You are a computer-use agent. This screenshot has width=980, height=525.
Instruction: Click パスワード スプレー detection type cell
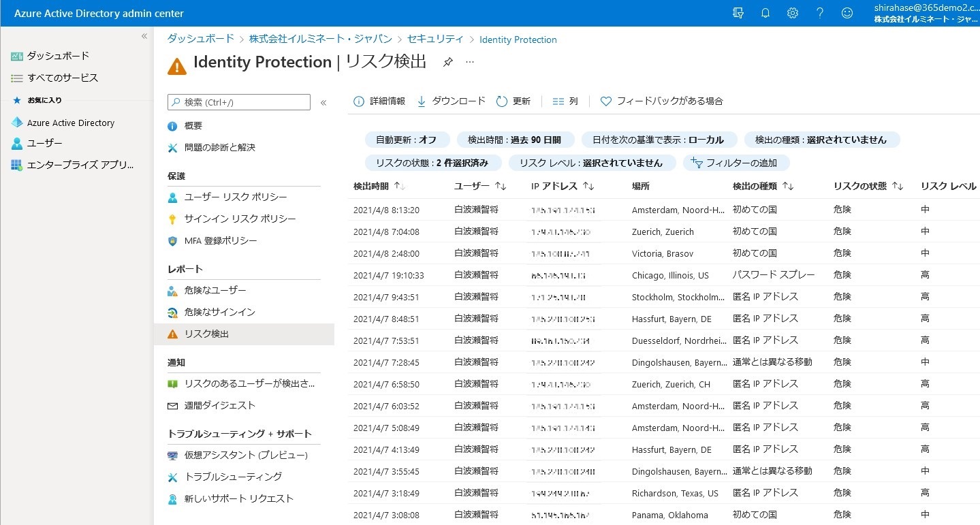(x=774, y=275)
